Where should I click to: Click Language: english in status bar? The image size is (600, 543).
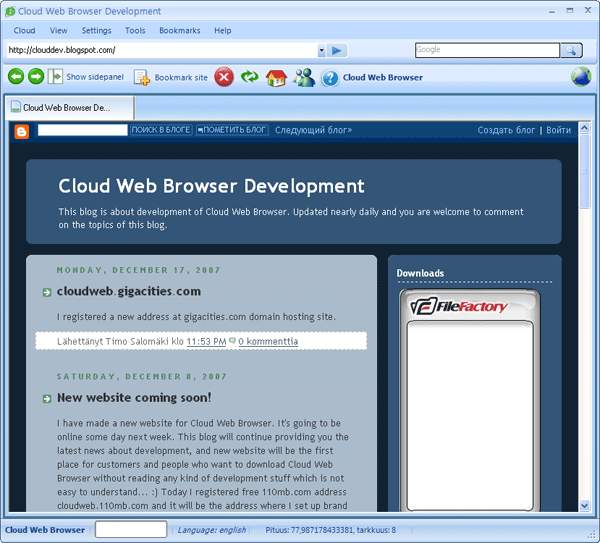(212, 530)
